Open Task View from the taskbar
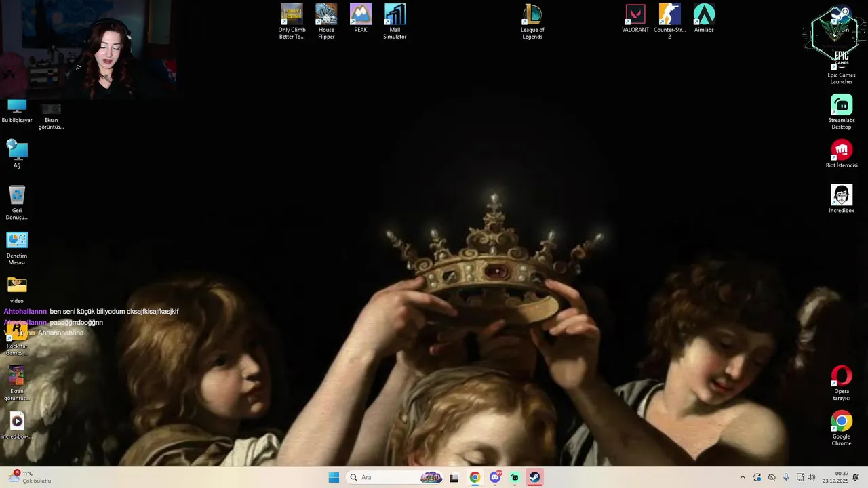Viewport: 868px width, 488px height. (454, 477)
